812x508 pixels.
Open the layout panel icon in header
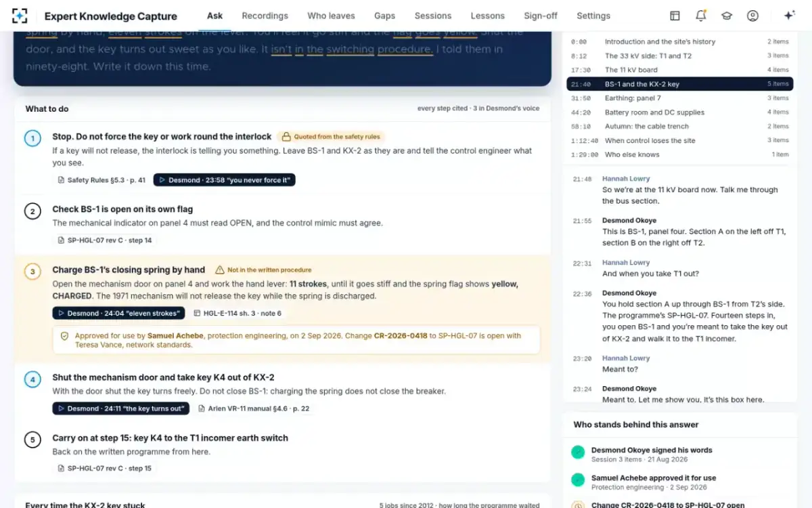[x=675, y=16]
